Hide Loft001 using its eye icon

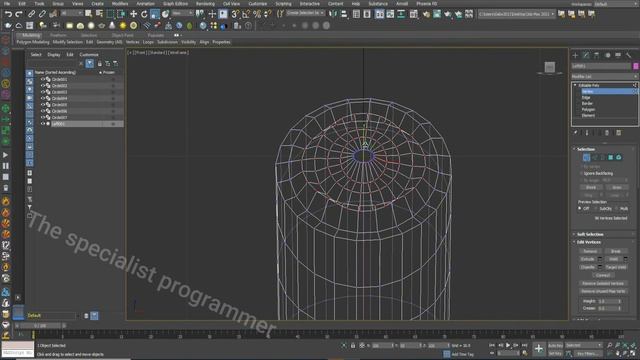[x=42, y=124]
